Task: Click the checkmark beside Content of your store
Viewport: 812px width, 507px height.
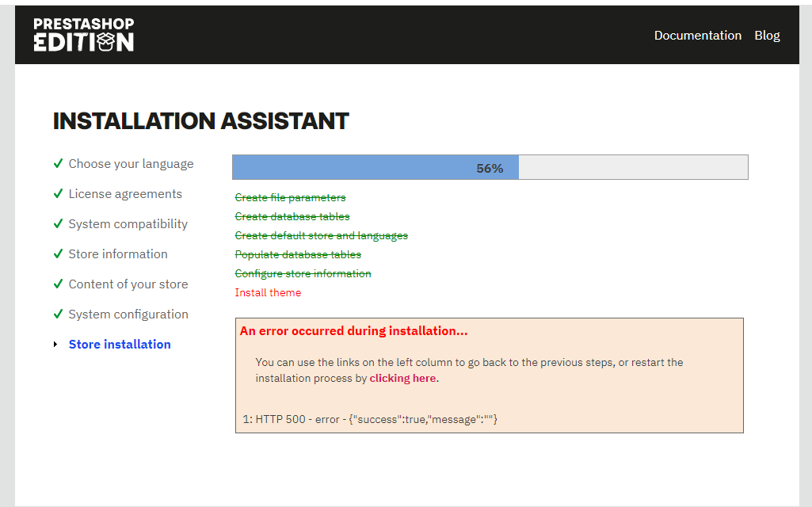Action: tap(58, 284)
